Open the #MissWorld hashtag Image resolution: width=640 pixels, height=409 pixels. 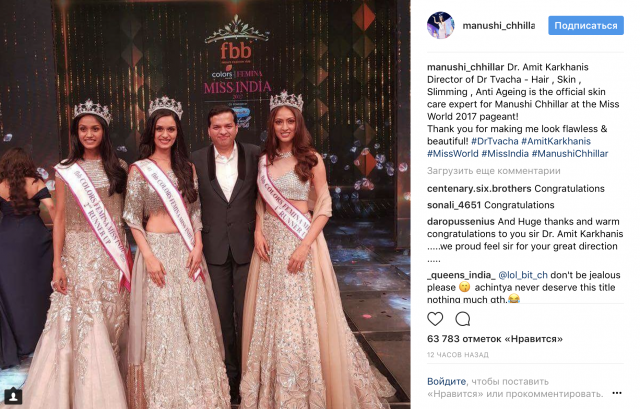(453, 153)
